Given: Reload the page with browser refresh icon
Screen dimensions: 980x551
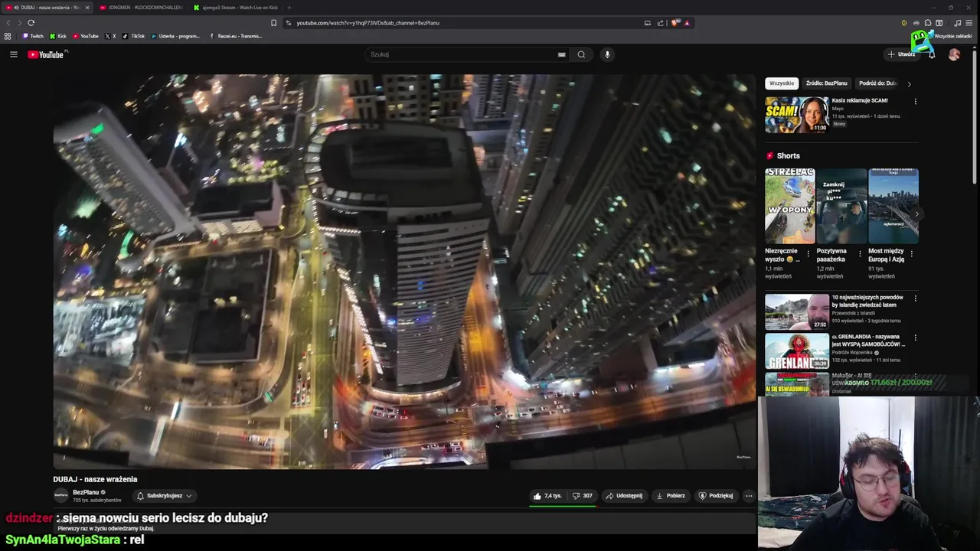Looking at the screenshot, I should [31, 23].
